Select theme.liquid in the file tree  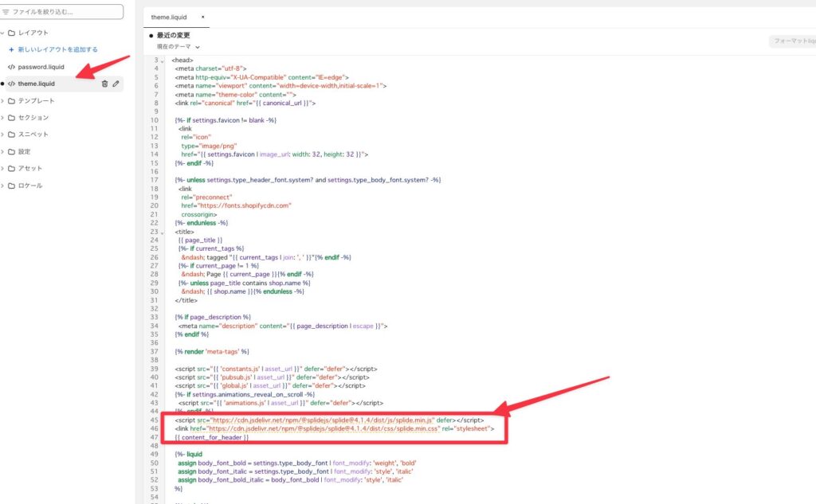[x=37, y=84]
